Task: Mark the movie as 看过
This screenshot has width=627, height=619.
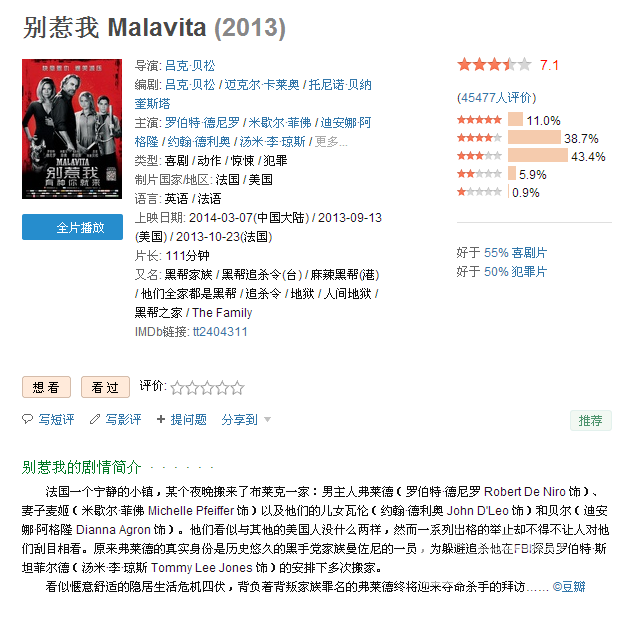Action: [x=105, y=387]
